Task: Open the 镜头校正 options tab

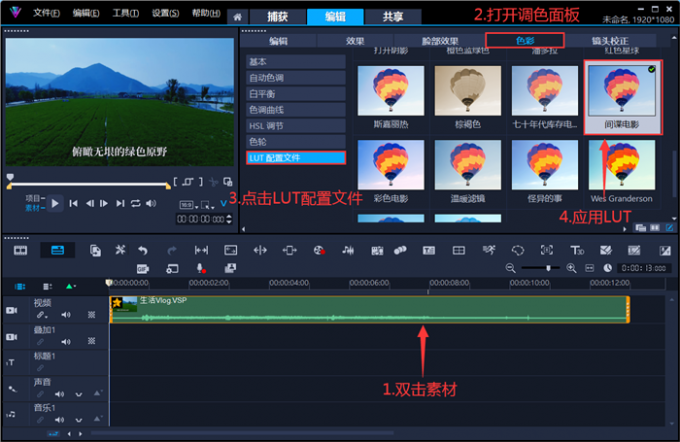Action: 610,41
